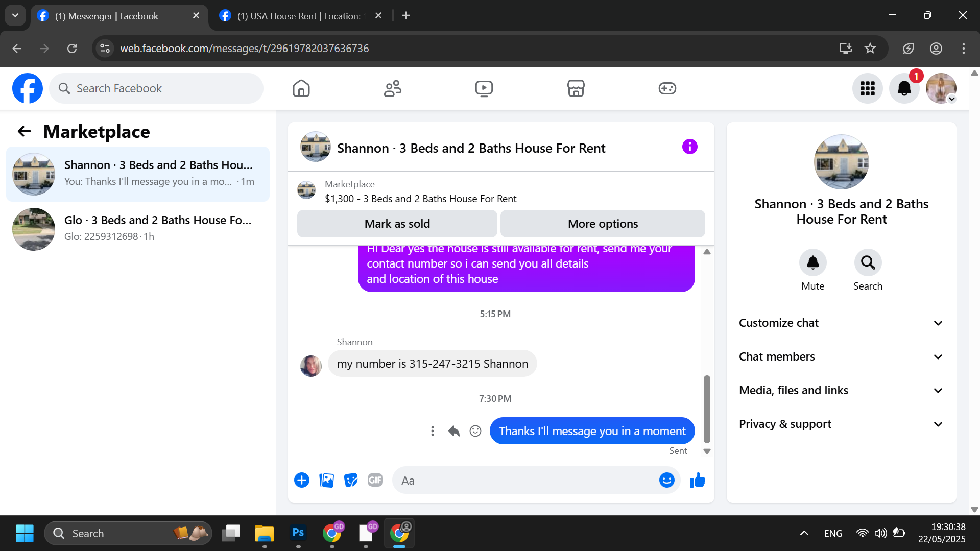Open the notifications bell
The height and width of the screenshot is (551, 980).
click(x=904, y=88)
